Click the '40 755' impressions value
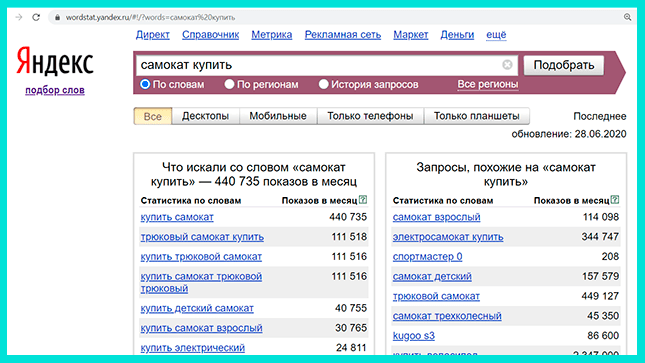The height and width of the screenshot is (363, 645). [351, 308]
